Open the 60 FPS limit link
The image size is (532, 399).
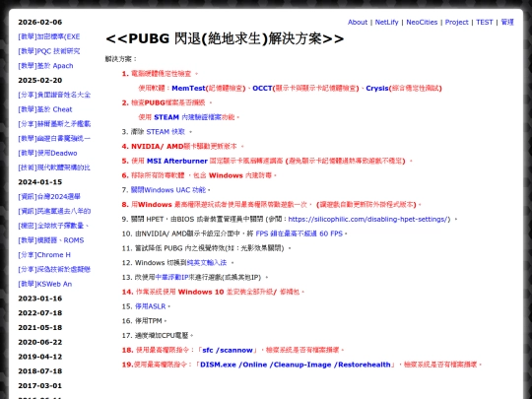tap(299, 233)
